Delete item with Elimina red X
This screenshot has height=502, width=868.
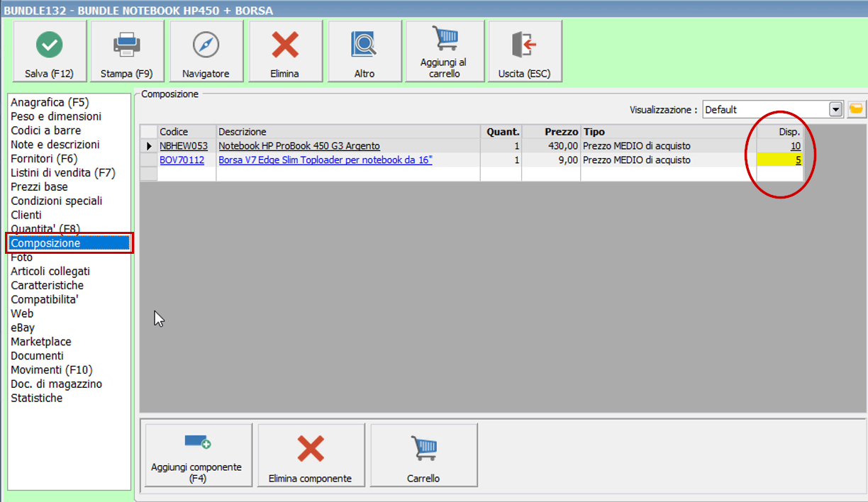(x=285, y=45)
